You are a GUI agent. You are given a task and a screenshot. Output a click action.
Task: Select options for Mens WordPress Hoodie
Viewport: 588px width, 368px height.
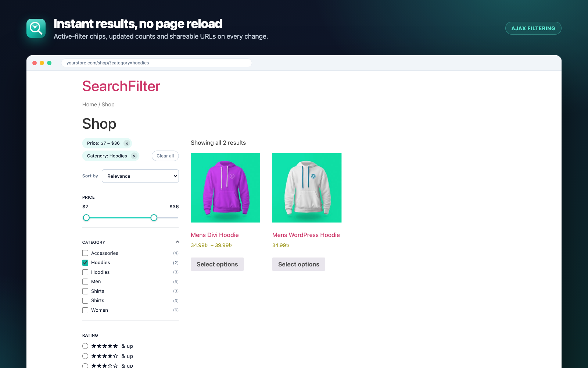299,264
